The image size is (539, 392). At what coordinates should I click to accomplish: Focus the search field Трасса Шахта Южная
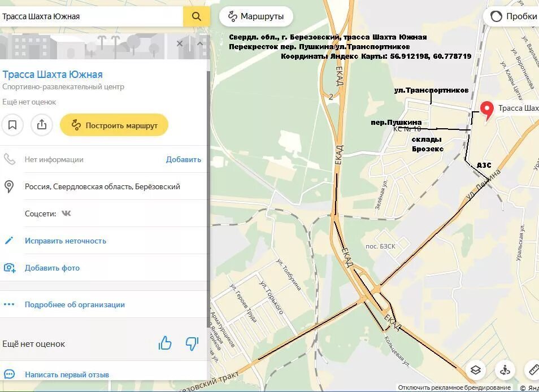click(92, 16)
